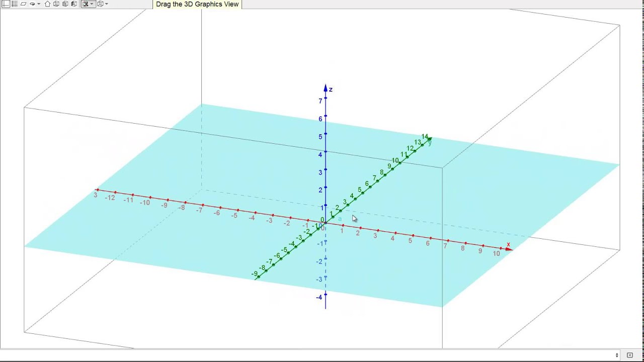
Task: Toggle the clipping box button
Action: (x=85, y=4)
